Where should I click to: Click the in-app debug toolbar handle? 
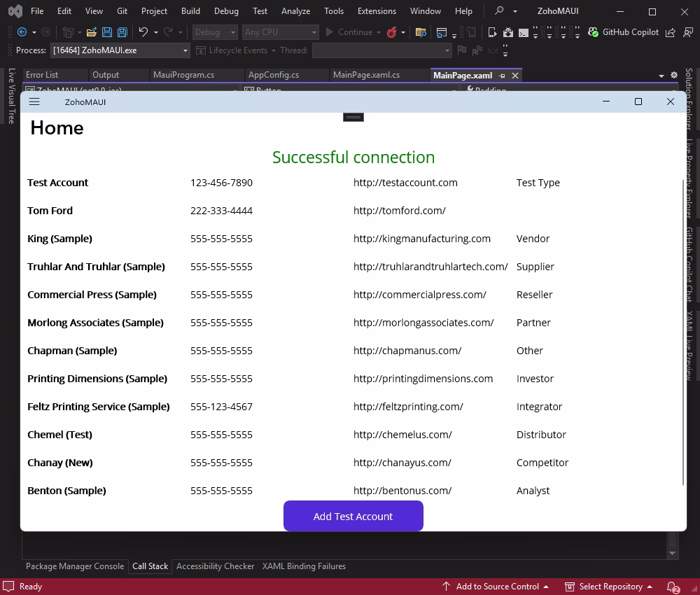353,117
